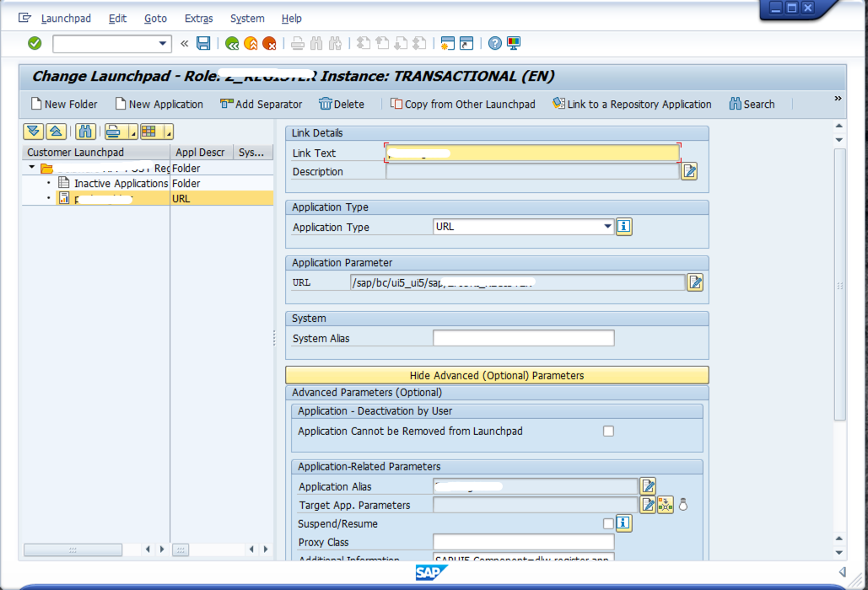
Task: Click the Proxy Class input field
Action: [x=523, y=542]
